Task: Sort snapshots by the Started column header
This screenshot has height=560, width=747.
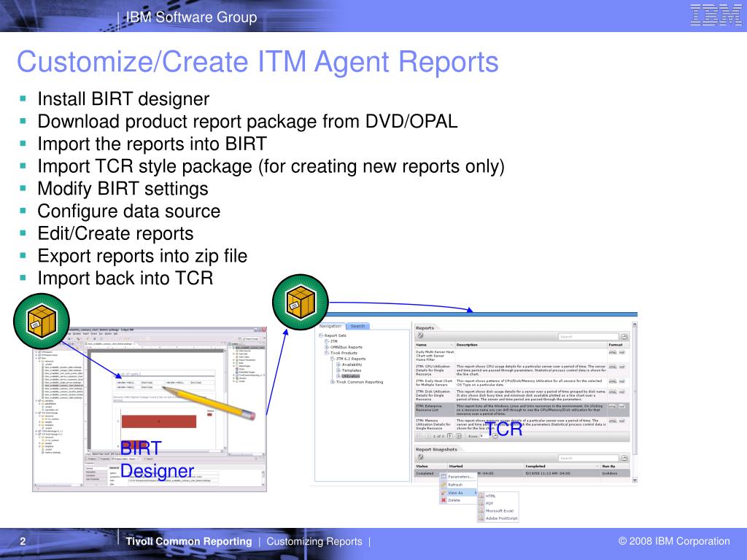Action: click(x=485, y=466)
